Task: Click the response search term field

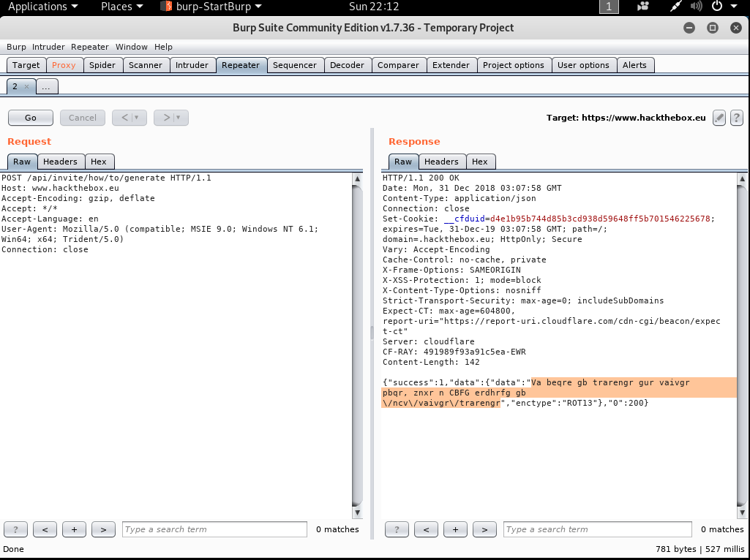Action: (597, 529)
